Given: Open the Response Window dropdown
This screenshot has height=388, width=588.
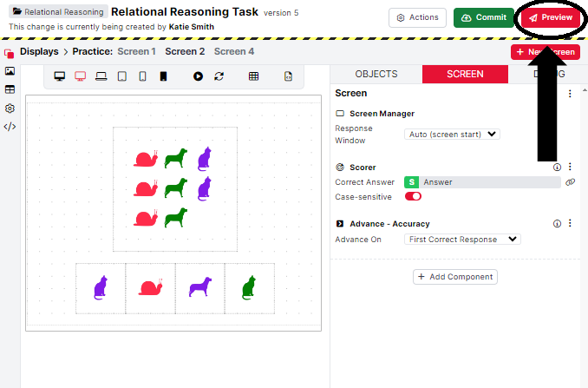Looking at the screenshot, I should 452,135.
